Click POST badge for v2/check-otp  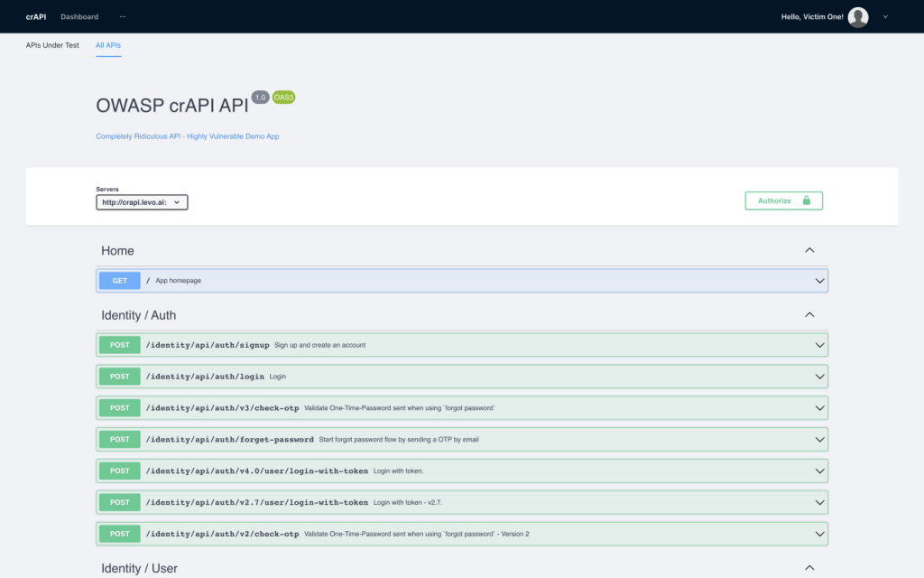[x=120, y=534]
